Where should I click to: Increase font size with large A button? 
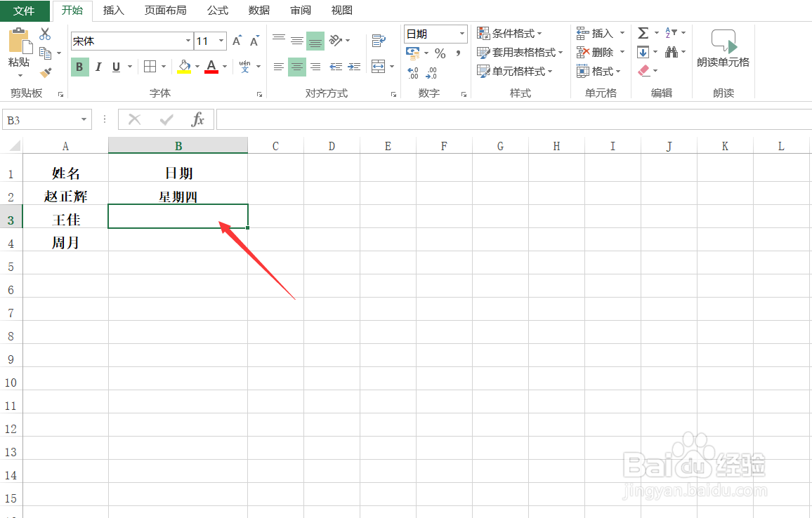pos(237,41)
